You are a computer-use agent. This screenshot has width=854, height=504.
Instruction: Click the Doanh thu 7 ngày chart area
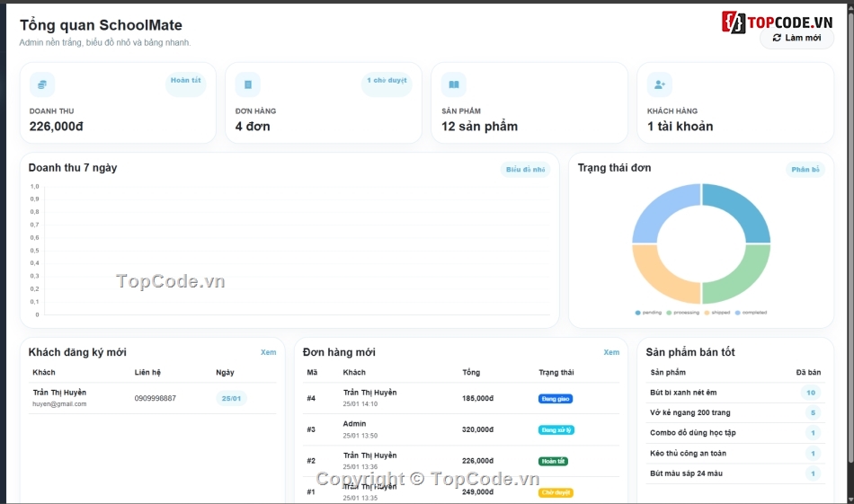297,251
